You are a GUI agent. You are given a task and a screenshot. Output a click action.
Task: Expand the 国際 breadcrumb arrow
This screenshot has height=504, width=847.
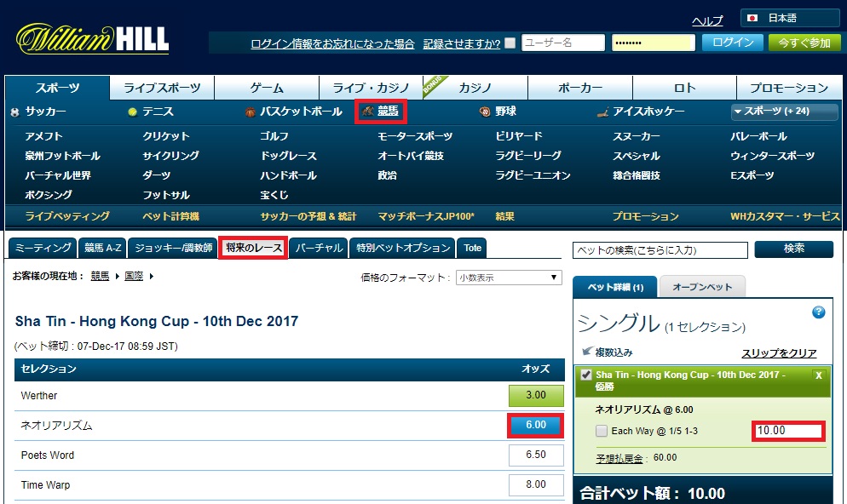coord(152,277)
